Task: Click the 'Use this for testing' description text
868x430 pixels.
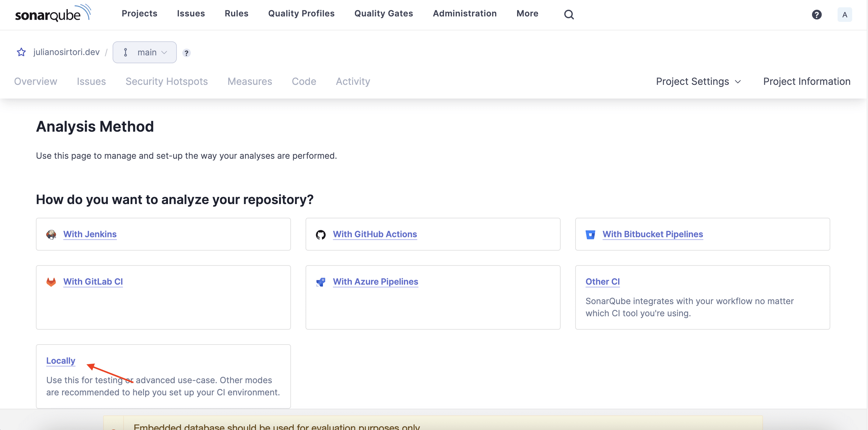Action: (x=163, y=386)
